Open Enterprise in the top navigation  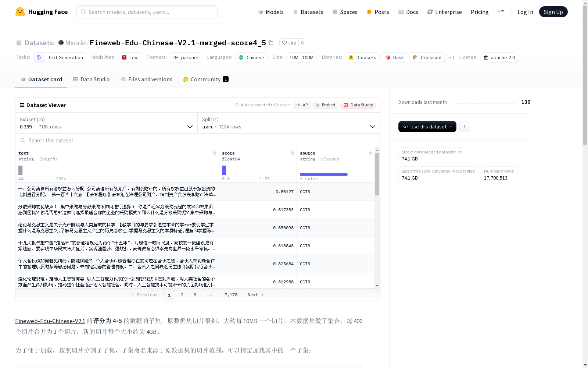click(444, 12)
